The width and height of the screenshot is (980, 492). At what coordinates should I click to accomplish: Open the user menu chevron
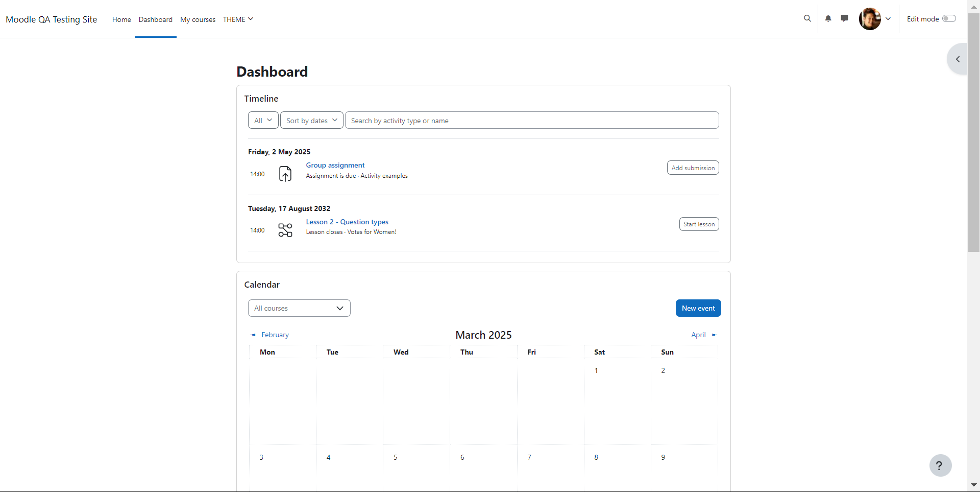tap(888, 19)
